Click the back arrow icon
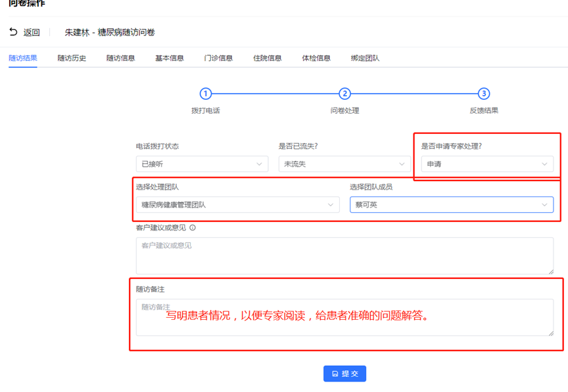Viewport: 568px width, 392px height. pos(13,32)
